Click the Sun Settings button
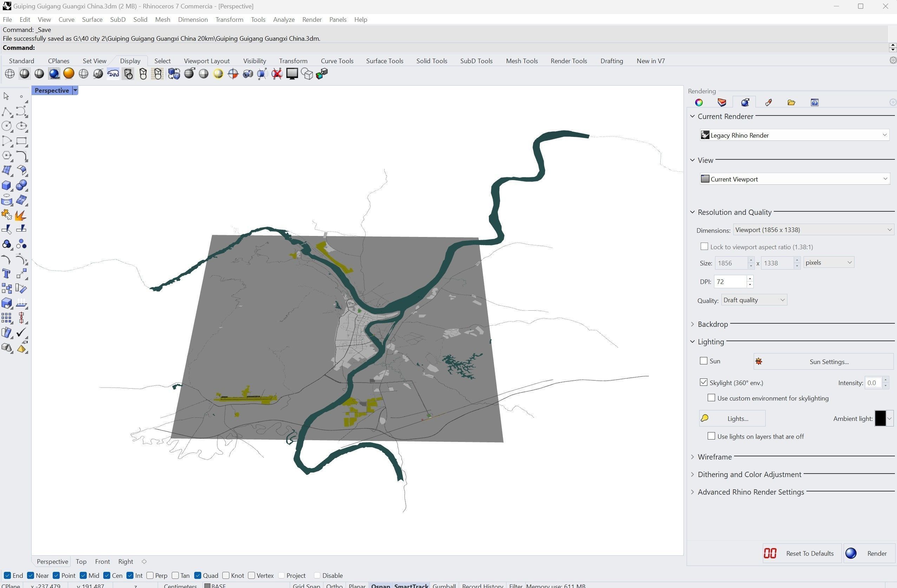The image size is (897, 588). 823,362
